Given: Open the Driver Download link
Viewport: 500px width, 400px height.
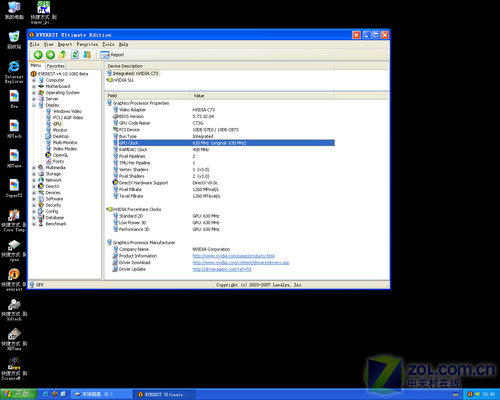Looking at the screenshot, I should (x=241, y=263).
